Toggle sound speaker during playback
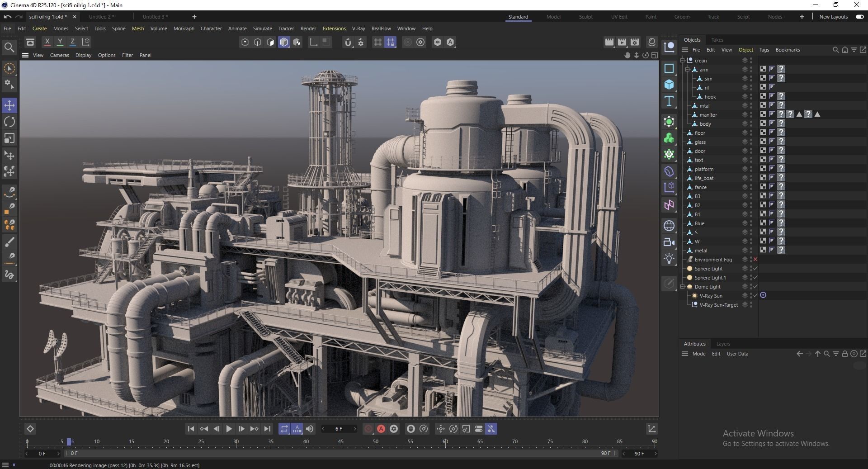 (310, 429)
